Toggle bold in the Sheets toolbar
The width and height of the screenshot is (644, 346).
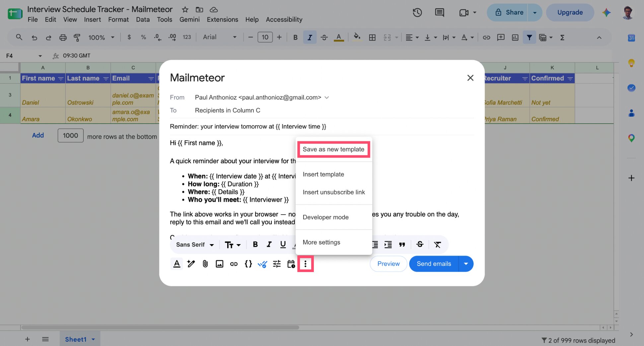(295, 37)
